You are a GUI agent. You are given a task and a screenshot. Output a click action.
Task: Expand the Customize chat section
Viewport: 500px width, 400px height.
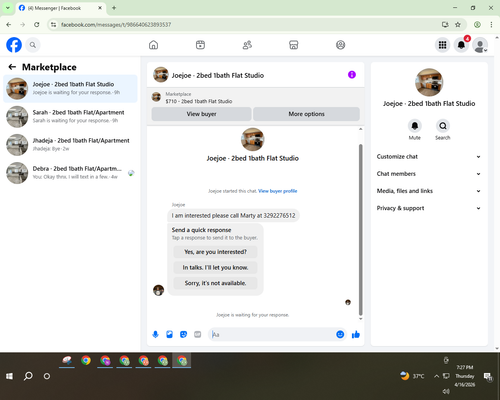[x=429, y=157]
